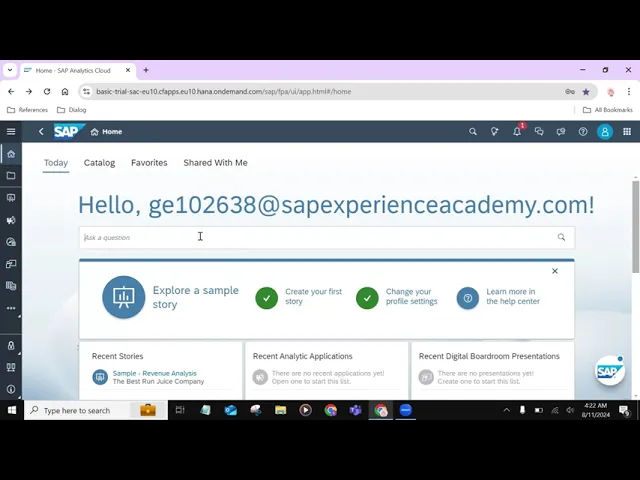This screenshot has width=640, height=480.
Task: Click the search icon in question field
Action: 561,237
